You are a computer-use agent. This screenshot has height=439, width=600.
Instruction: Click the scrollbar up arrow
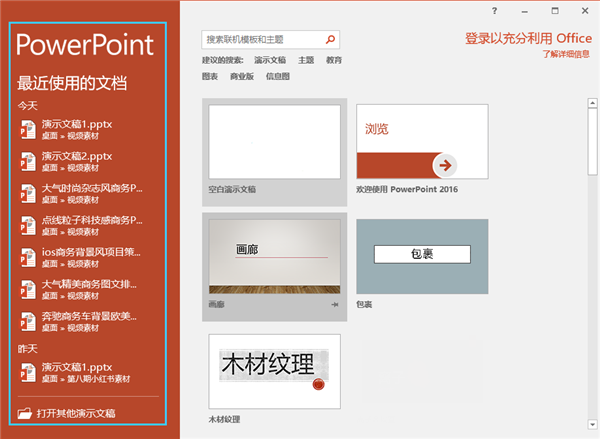(592, 103)
